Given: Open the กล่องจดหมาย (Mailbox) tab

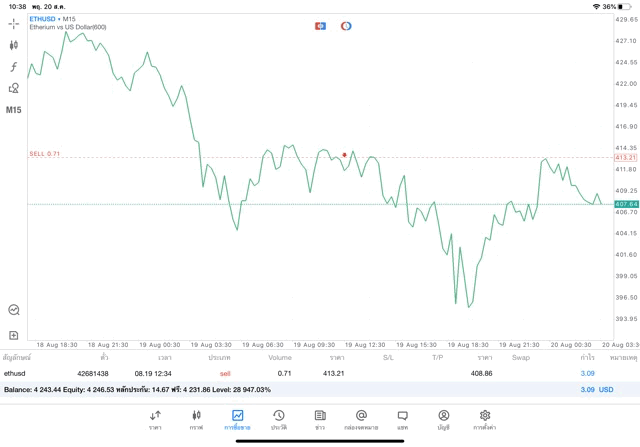Looking at the screenshot, I should pyautogui.click(x=361, y=419).
